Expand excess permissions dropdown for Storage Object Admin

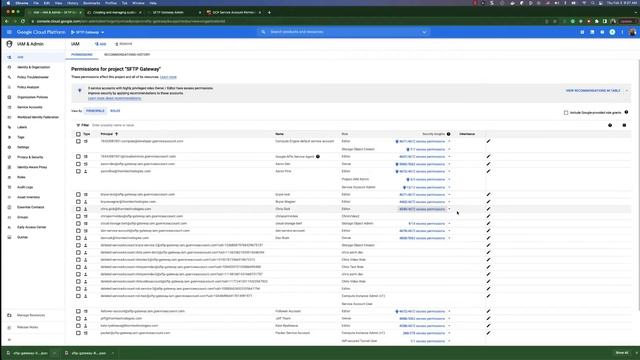pyautogui.click(x=449, y=224)
